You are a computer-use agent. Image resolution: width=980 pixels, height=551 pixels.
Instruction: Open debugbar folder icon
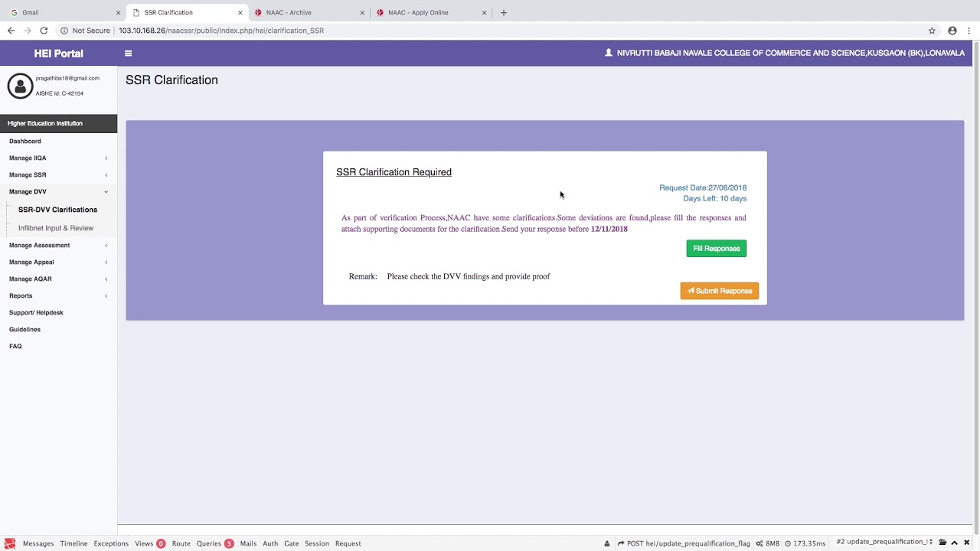[x=942, y=543]
